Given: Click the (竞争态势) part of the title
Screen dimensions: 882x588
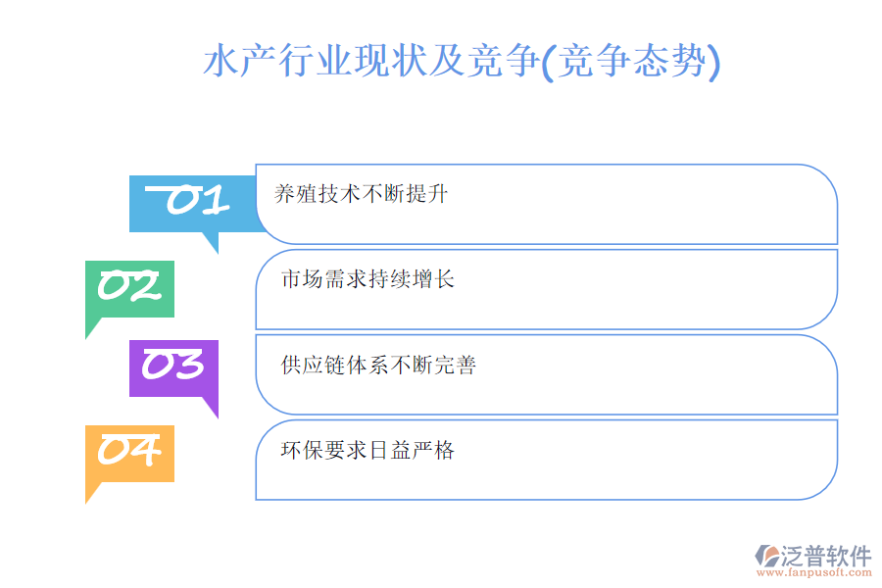Looking at the screenshot, I should pyautogui.click(x=630, y=63).
